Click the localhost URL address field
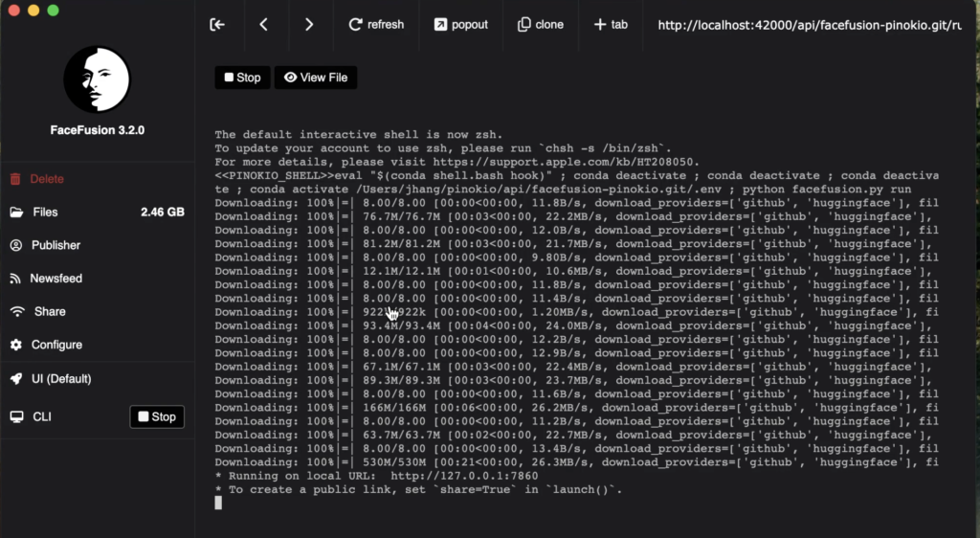The height and width of the screenshot is (538, 980). pyautogui.click(x=810, y=25)
